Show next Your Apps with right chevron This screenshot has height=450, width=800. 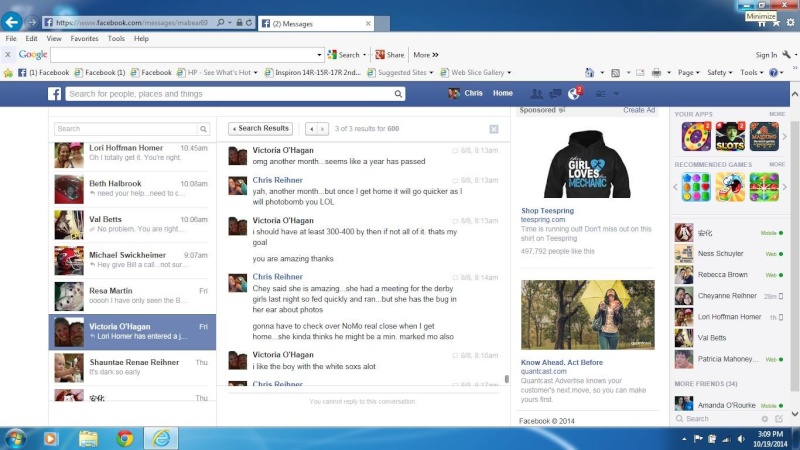[x=785, y=137]
